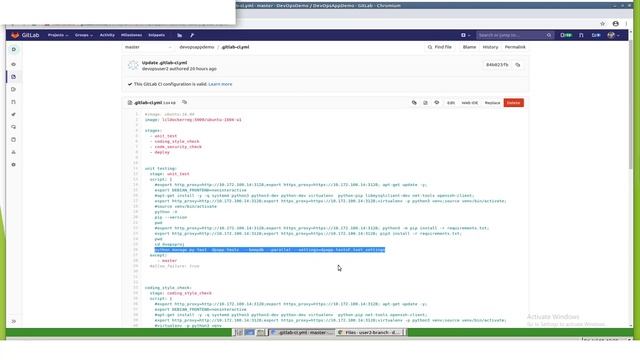Switch to '.gitlab-ci.yml master' taskbar window
This screenshot has width=640, height=360.
[x=302, y=333]
